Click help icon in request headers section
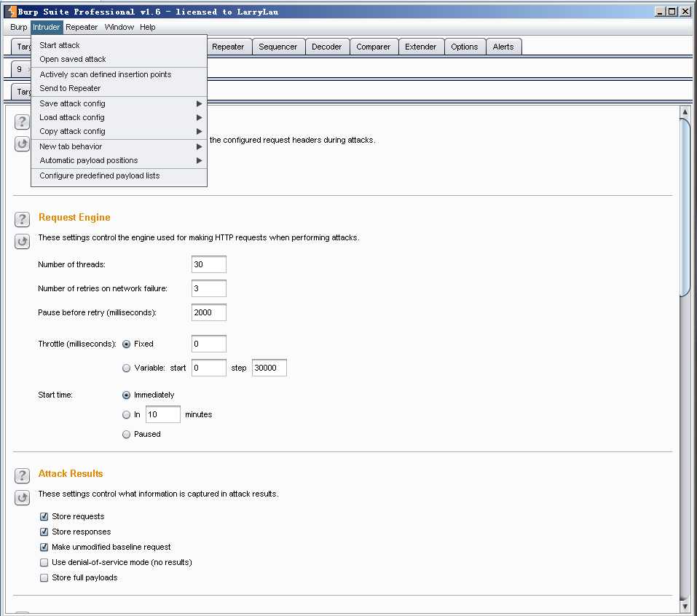Viewport: 697px width, 616px height. coord(22,122)
